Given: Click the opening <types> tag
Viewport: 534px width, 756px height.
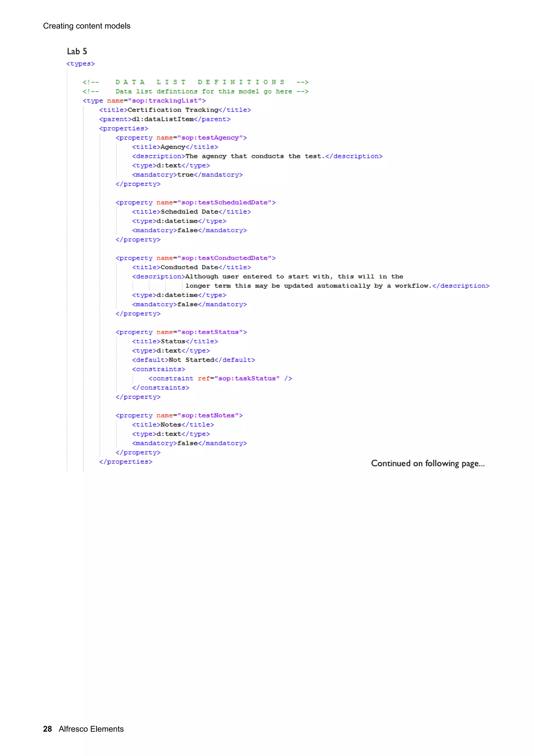Looking at the screenshot, I should 81,64.
